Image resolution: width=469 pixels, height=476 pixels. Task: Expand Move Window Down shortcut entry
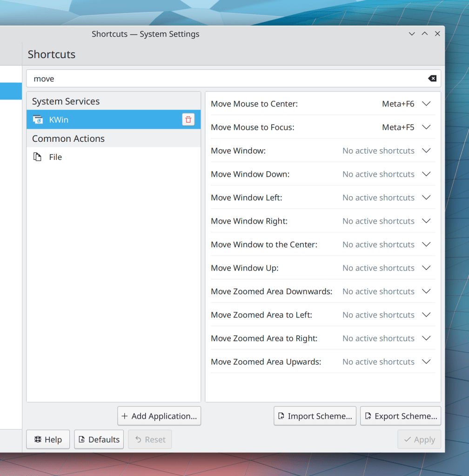tap(426, 174)
